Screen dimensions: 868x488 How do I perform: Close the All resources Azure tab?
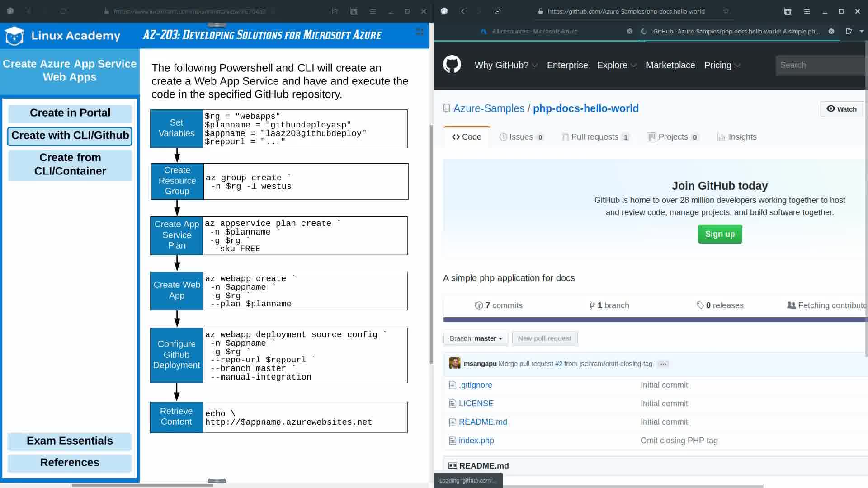pos(629,31)
